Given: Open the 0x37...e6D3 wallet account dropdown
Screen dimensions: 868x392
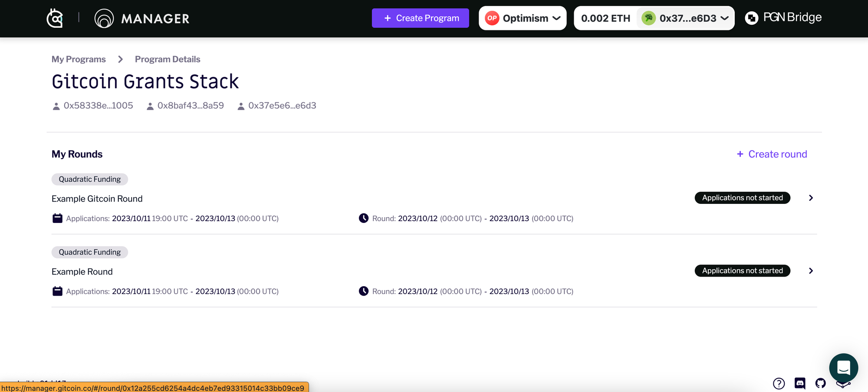Looking at the screenshot, I should pyautogui.click(x=685, y=18).
